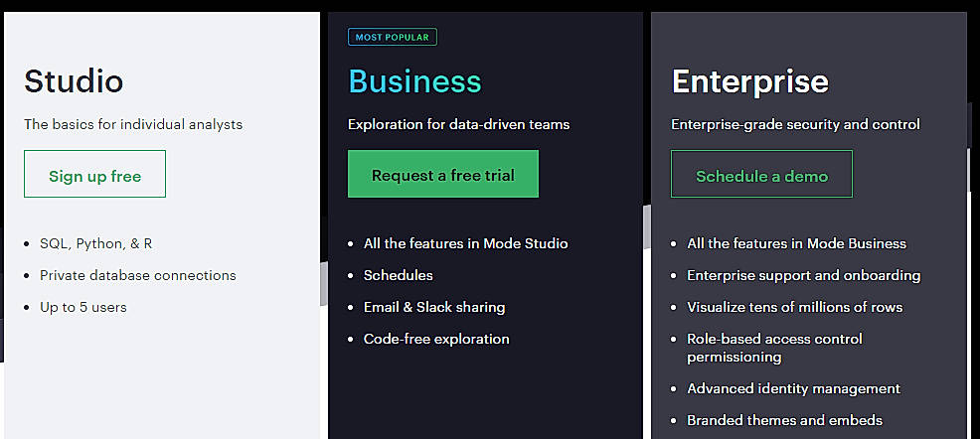Click 'Advanced identity management' item

(x=794, y=388)
